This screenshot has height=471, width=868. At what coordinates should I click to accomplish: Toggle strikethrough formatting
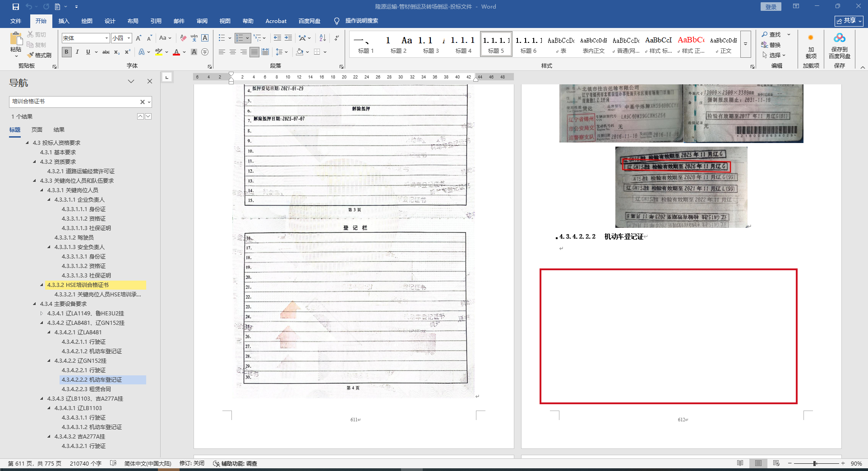coord(106,52)
